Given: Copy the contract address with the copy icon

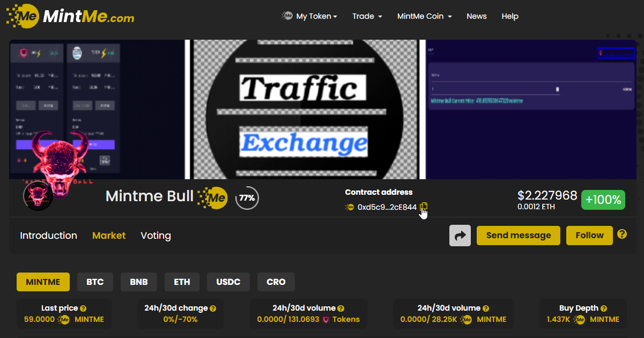Looking at the screenshot, I should click(x=424, y=207).
